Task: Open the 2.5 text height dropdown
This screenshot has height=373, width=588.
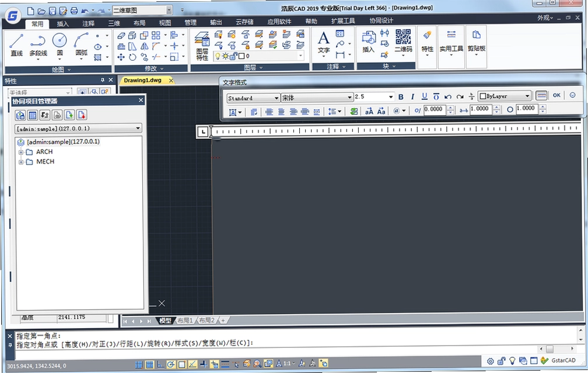Action: (x=373, y=97)
